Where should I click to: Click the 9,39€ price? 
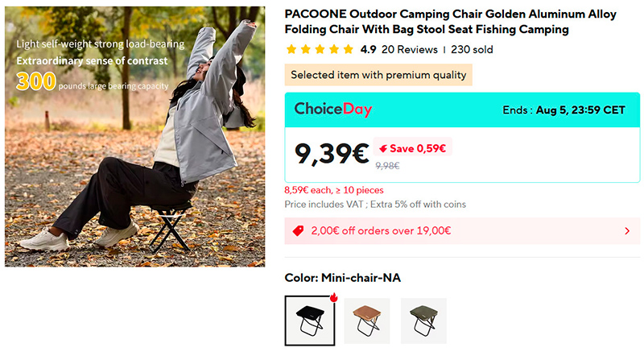click(331, 153)
